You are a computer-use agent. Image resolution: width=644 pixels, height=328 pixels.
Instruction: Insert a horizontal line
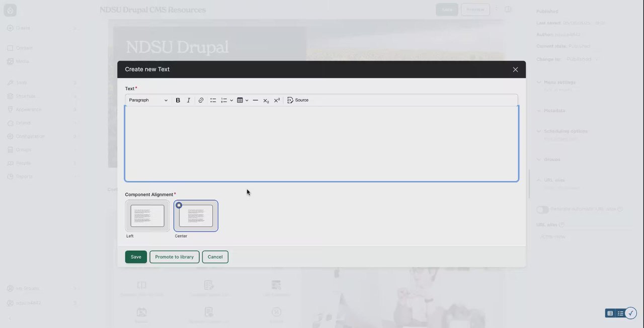tap(255, 100)
